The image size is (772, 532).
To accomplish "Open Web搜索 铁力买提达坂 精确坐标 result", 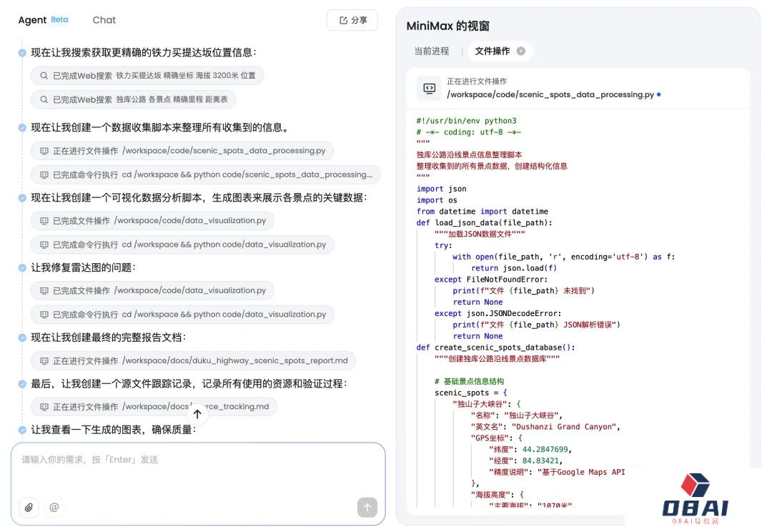I will coord(147,76).
